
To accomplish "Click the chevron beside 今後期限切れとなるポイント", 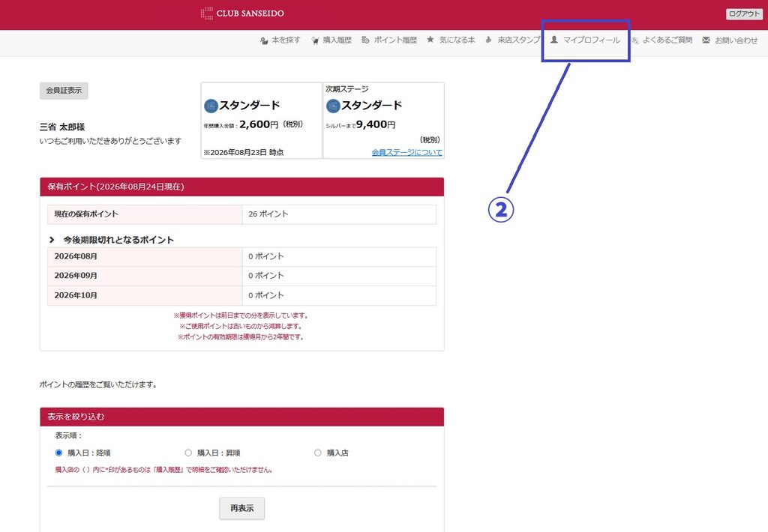I will click(x=52, y=240).
